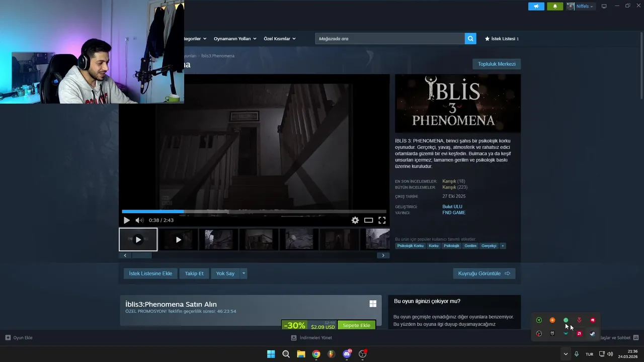Open green circle tray icon

[x=566, y=320]
